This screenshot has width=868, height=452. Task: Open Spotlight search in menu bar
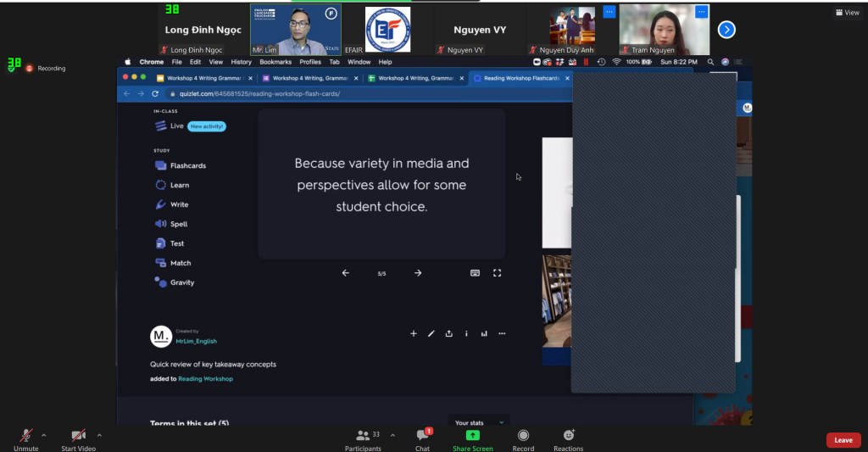[x=710, y=62]
